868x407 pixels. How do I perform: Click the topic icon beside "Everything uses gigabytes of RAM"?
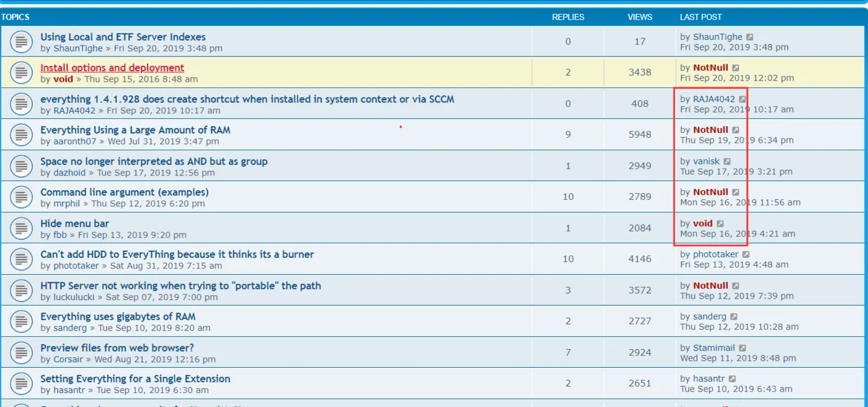click(x=22, y=322)
